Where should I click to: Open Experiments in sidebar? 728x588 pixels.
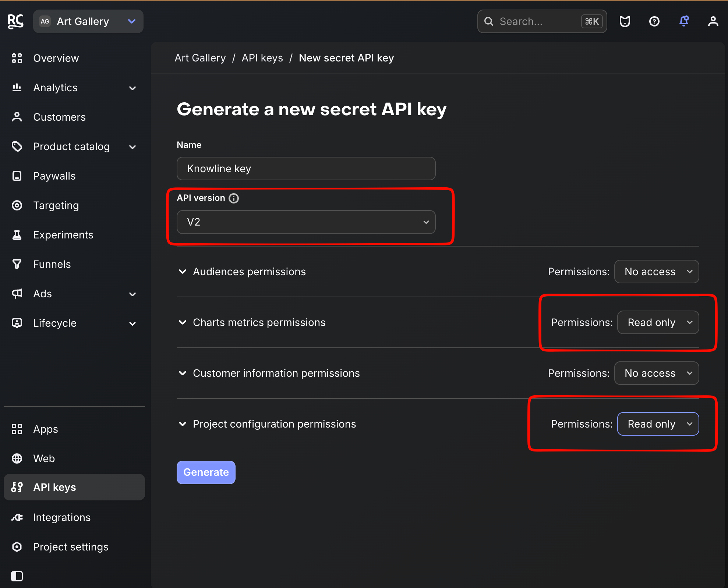point(74,235)
